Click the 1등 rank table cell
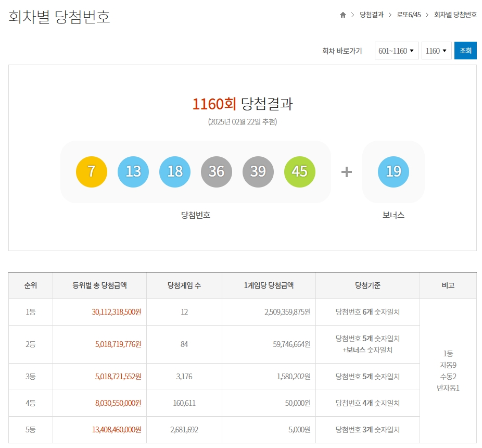 [x=30, y=313]
